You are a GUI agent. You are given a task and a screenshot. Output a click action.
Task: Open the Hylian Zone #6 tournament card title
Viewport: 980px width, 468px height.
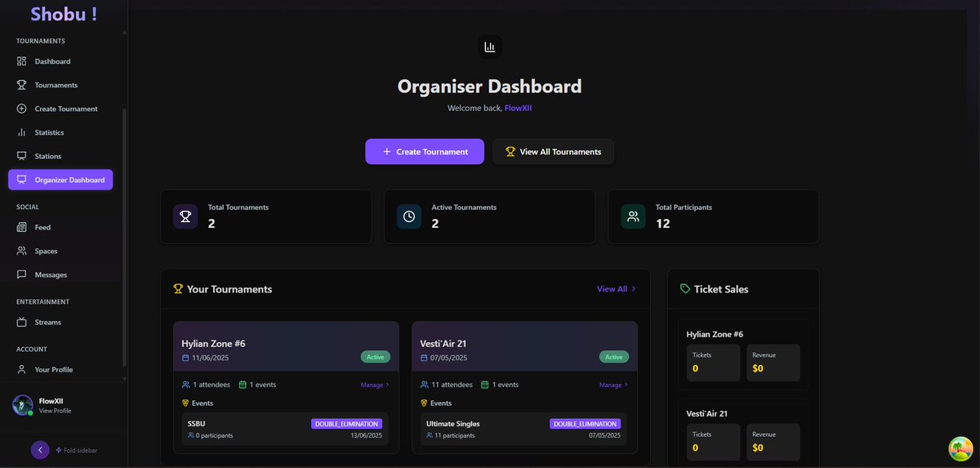(x=213, y=343)
